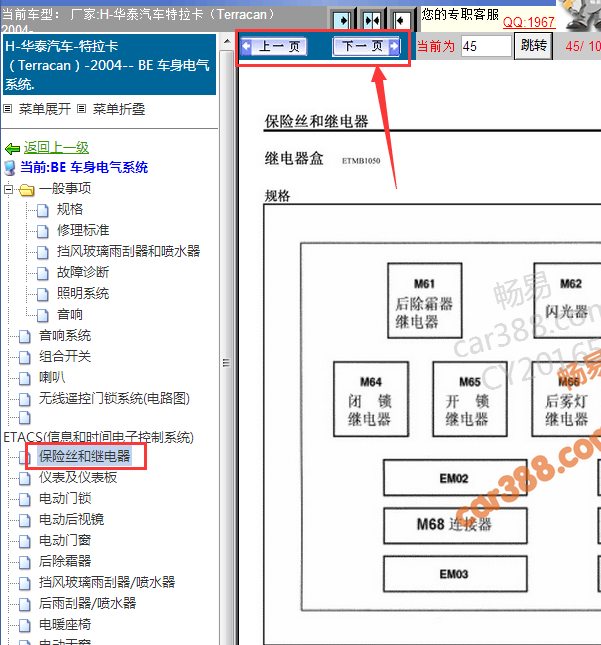Click the 上一页 previous page button
This screenshot has height=645, width=601.
[274, 46]
